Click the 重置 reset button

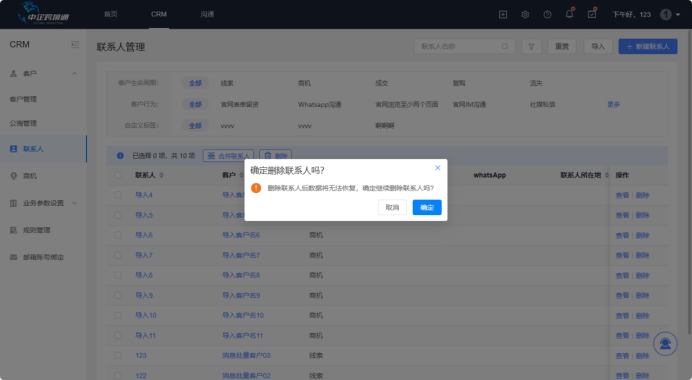(x=562, y=46)
